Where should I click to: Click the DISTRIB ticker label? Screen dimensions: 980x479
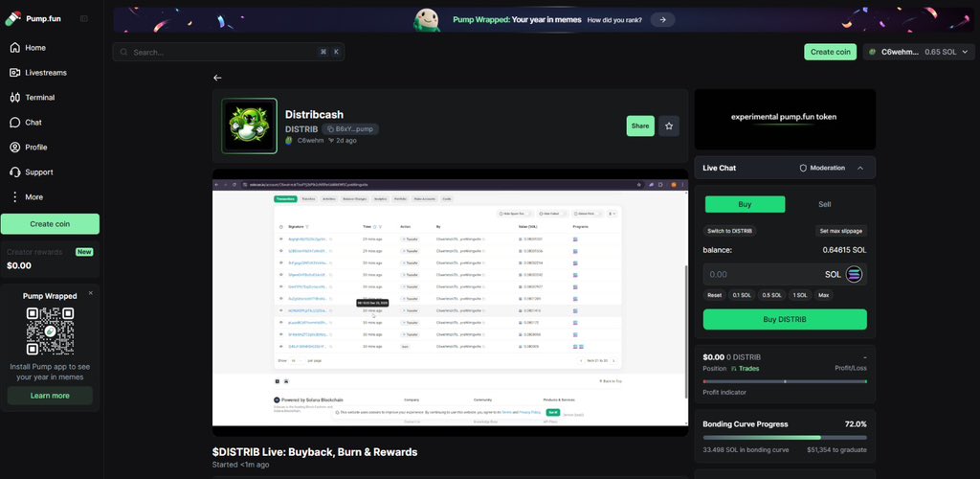301,128
